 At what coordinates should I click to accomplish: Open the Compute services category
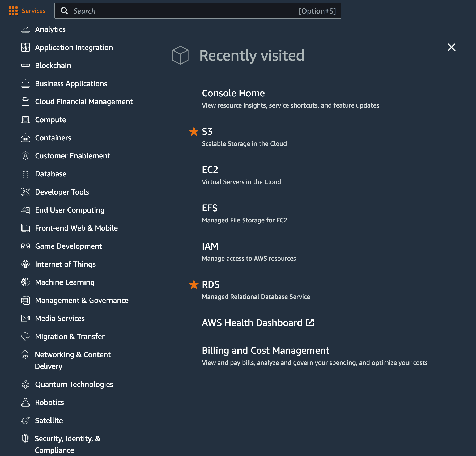[x=50, y=120]
